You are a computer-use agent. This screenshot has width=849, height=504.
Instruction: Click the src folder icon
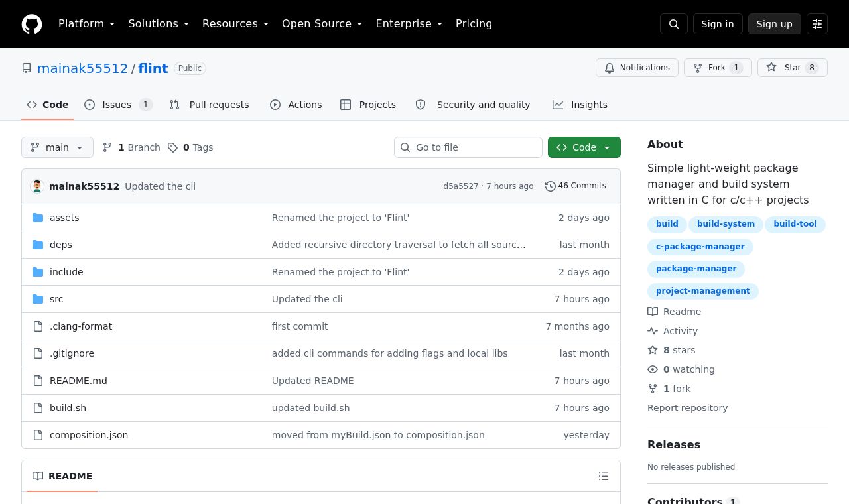point(38,299)
